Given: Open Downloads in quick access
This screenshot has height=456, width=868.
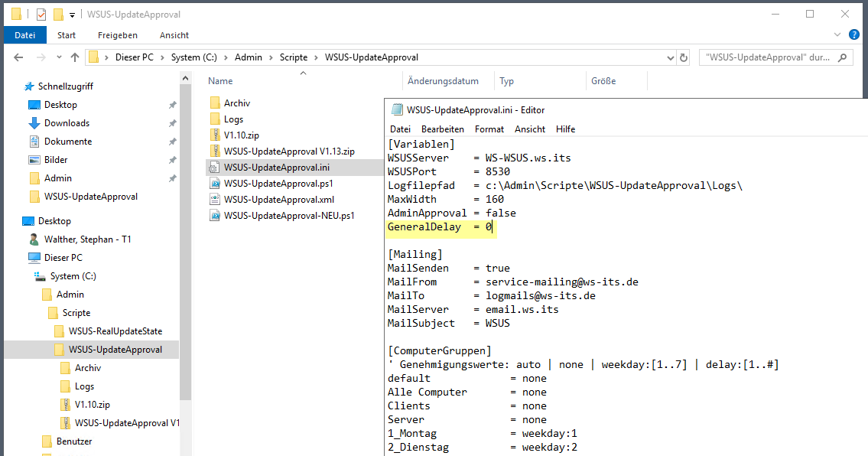Looking at the screenshot, I should click(x=67, y=123).
